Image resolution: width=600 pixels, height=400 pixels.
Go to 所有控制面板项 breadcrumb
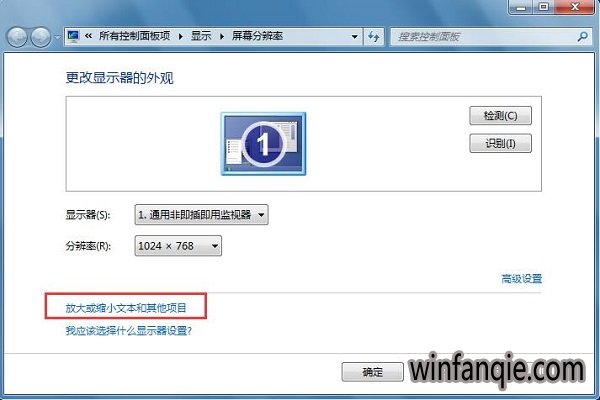point(135,36)
